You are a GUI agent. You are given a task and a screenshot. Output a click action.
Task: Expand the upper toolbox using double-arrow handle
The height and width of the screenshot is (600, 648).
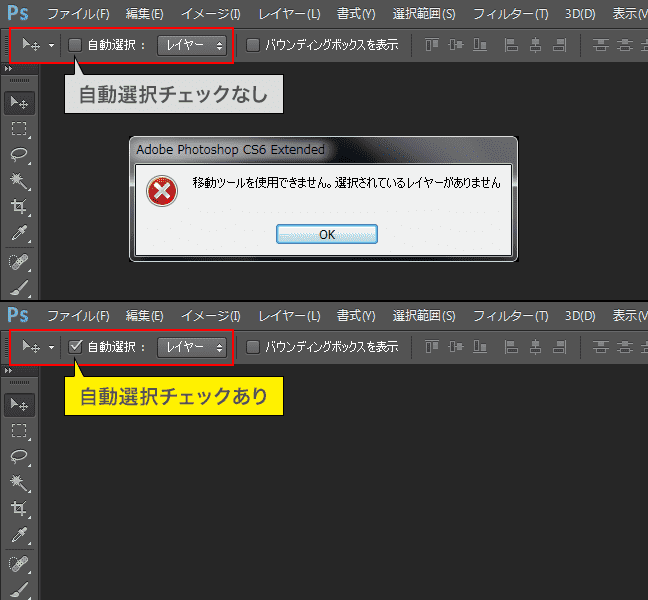pos(11,69)
